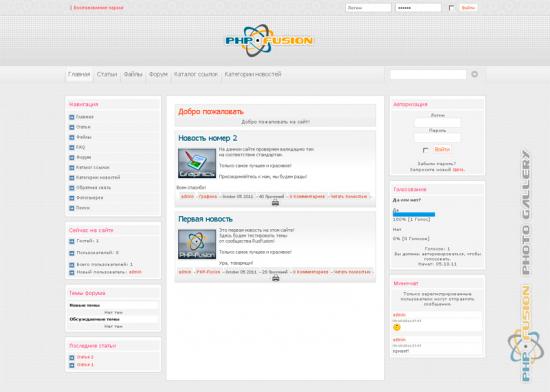Click the Гостей: 1 row in Сейчас на сайте
The image size is (550, 392).
coord(87,241)
